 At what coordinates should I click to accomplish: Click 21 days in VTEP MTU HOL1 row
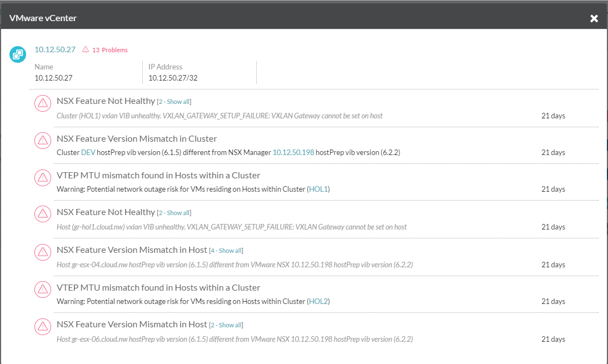coord(554,189)
